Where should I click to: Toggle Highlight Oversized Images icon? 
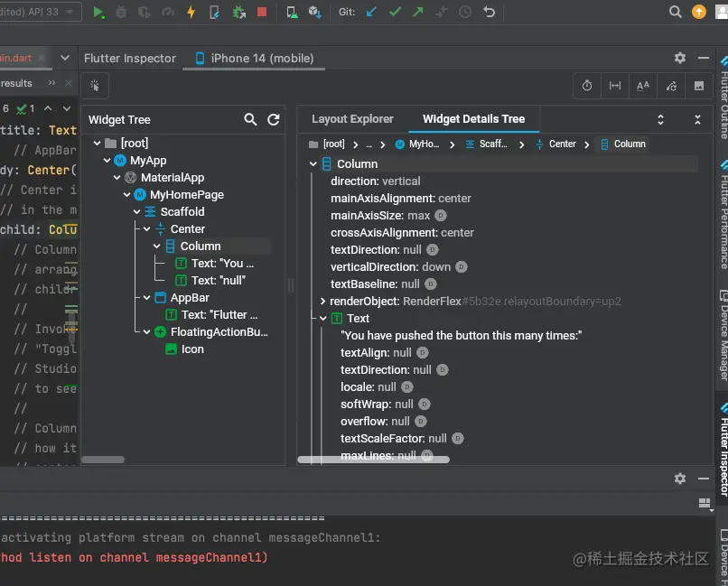(699, 86)
